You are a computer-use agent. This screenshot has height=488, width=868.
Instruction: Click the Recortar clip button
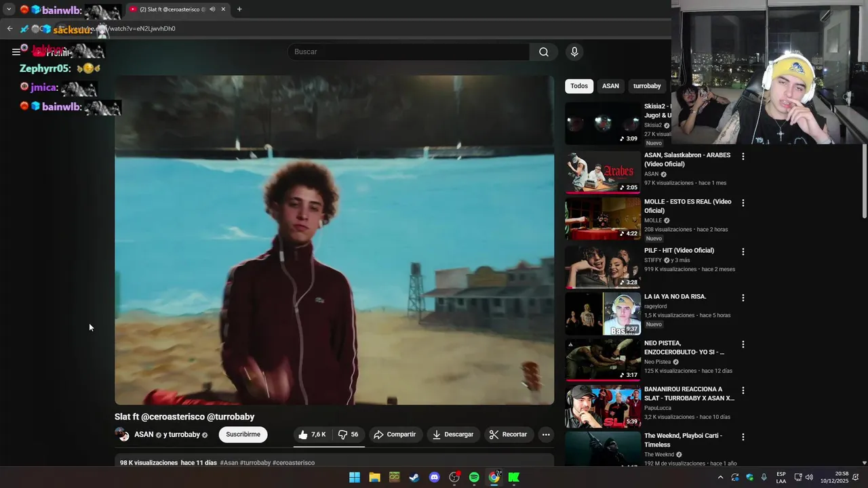[509, 434]
